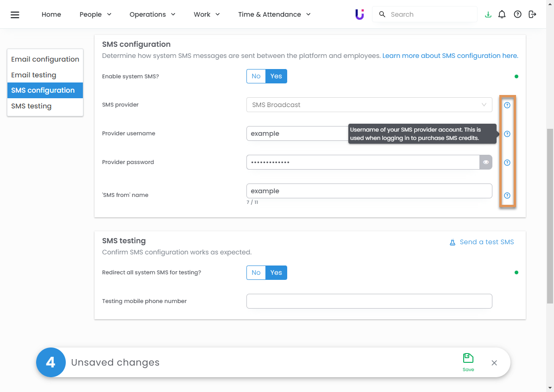Open Learn more about SMS configuration link
The image size is (554, 392).
click(450, 56)
